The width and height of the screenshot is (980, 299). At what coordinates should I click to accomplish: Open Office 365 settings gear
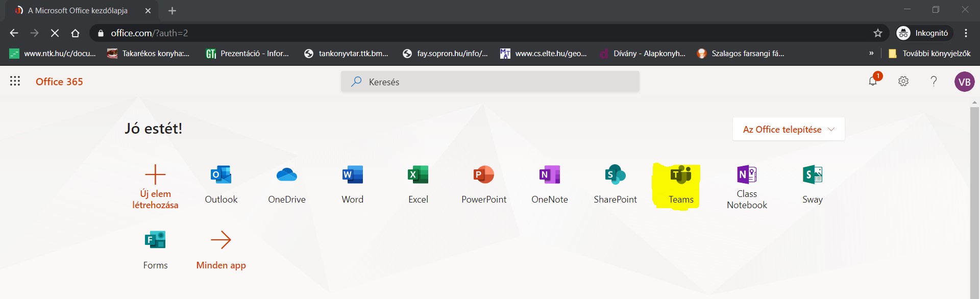click(x=903, y=81)
